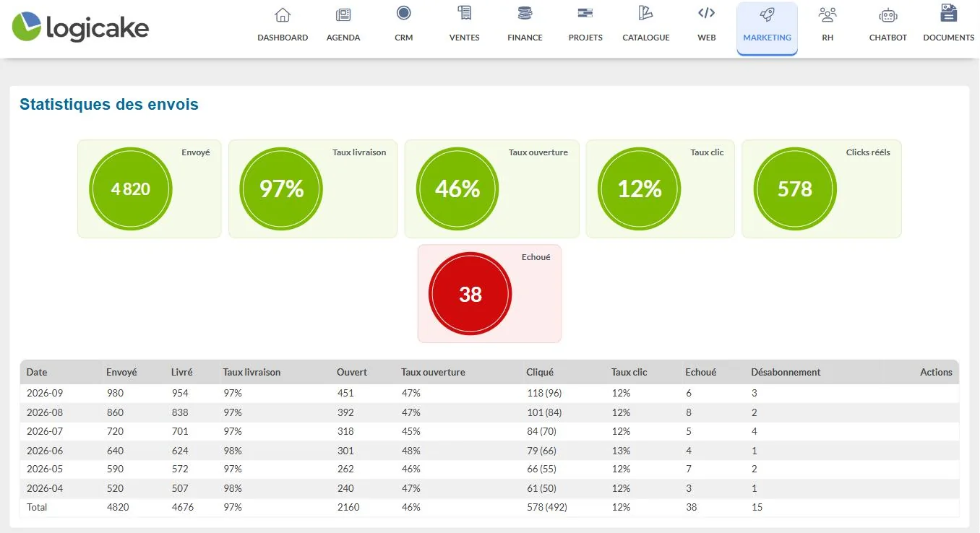Go to the CRM module icon
The width and height of the screenshot is (980, 533).
pos(404,13)
